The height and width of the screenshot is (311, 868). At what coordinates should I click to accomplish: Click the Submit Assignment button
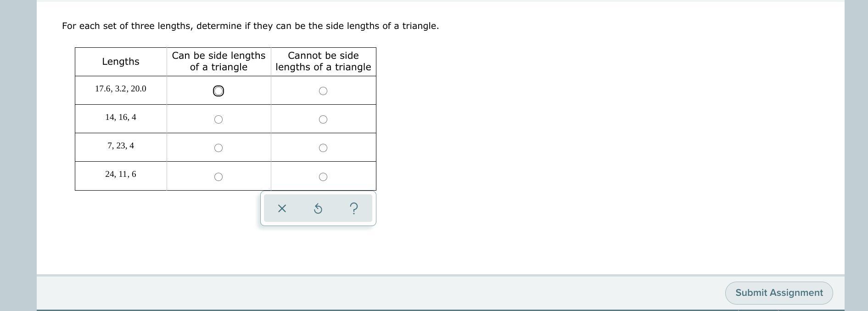779,293
